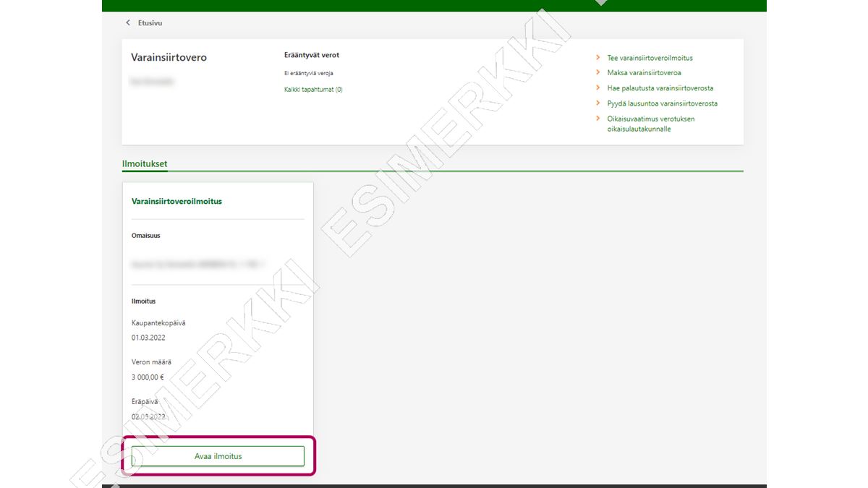Click the Omaisuus label
The image size is (868, 488).
146,236
